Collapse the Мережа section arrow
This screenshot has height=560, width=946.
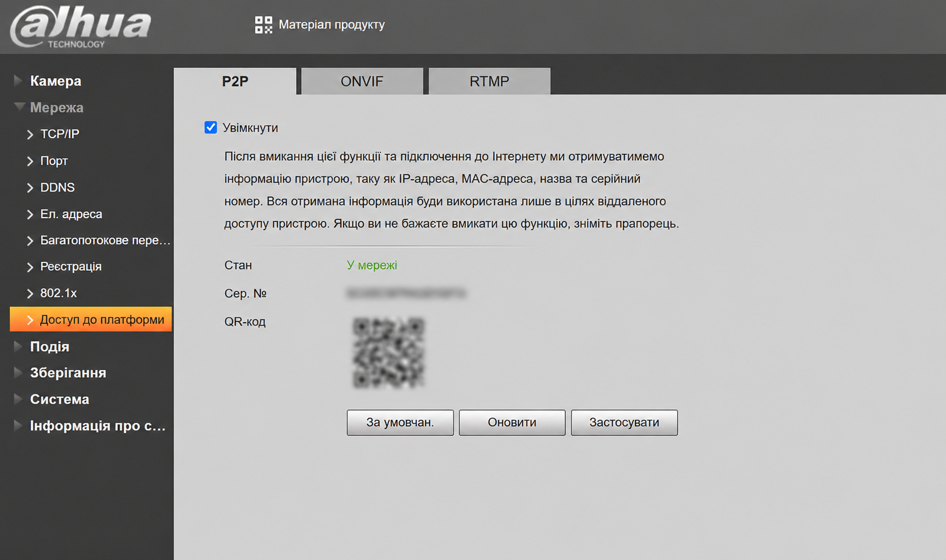pyautogui.click(x=19, y=107)
